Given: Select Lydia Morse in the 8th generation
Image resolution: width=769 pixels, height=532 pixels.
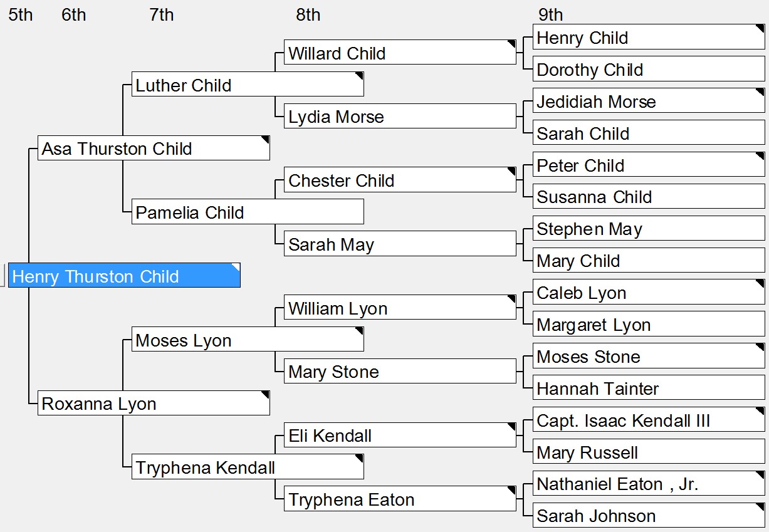Looking at the screenshot, I should pos(400,117).
